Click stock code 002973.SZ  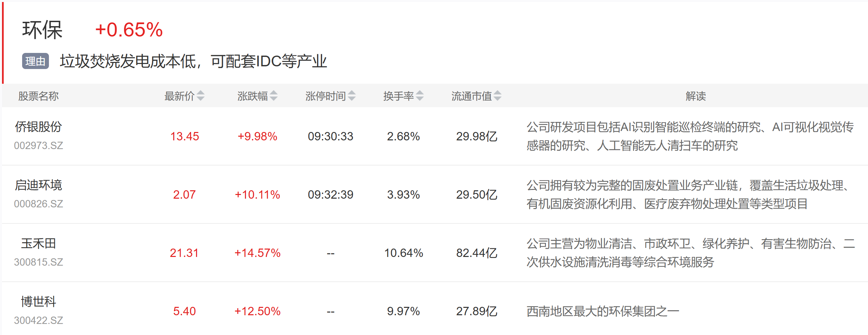[39, 145]
